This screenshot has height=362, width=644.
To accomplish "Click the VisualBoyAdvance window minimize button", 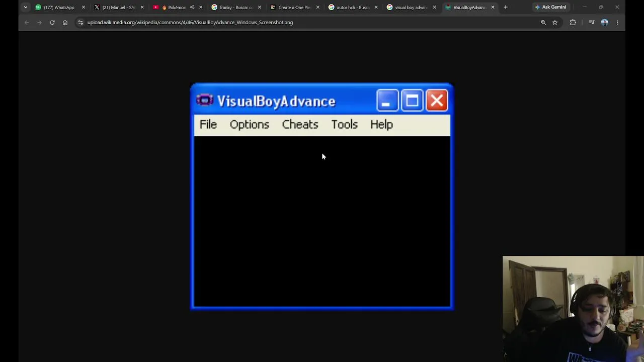I will [x=387, y=101].
